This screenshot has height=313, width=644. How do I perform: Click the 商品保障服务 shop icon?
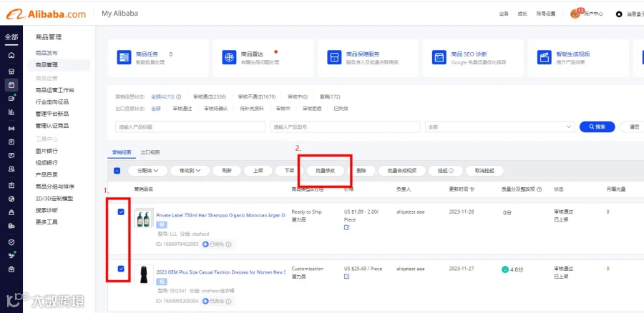coord(334,57)
